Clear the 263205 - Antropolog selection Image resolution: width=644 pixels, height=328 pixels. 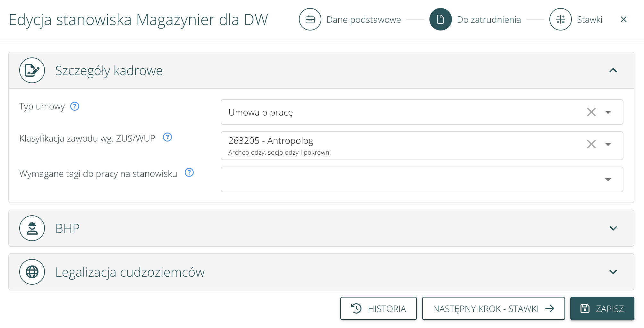(591, 144)
